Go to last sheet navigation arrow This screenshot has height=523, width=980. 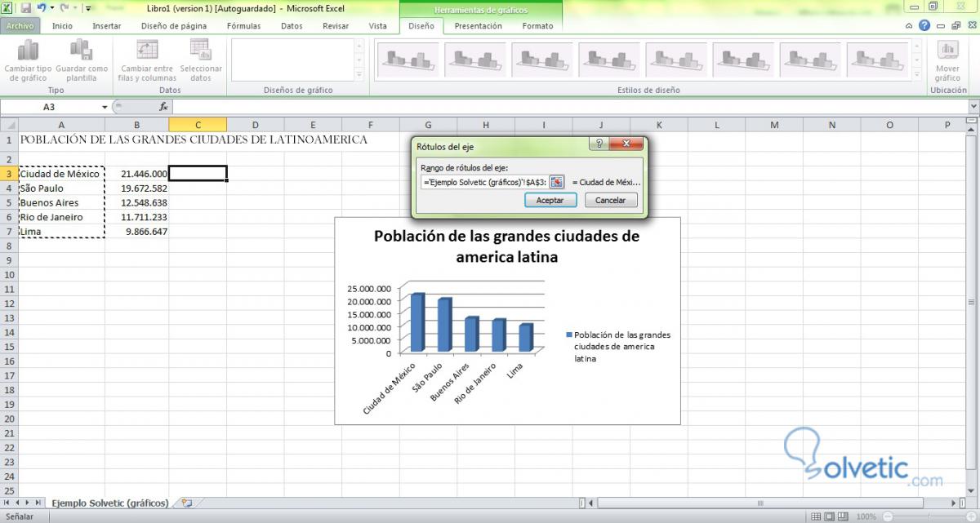(x=38, y=503)
